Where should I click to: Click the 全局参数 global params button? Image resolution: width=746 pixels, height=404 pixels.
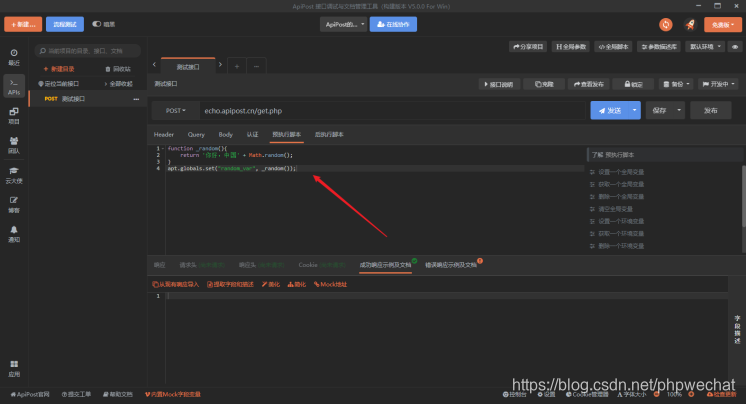571,47
